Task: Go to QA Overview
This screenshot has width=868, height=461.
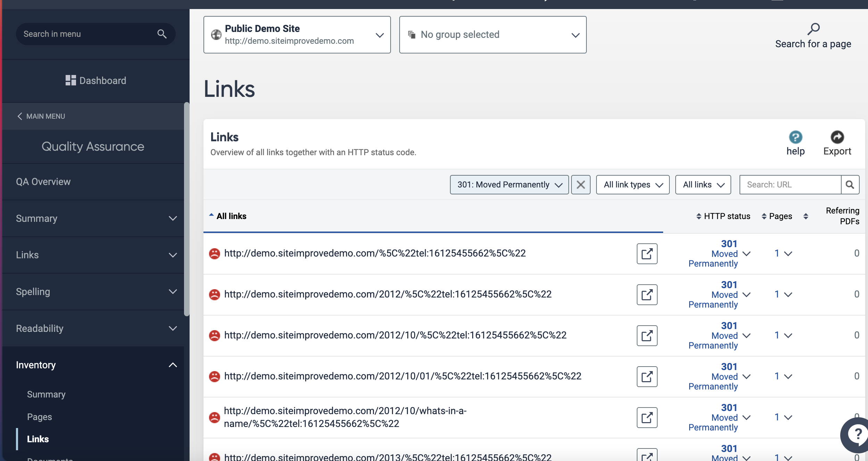Action: point(43,182)
